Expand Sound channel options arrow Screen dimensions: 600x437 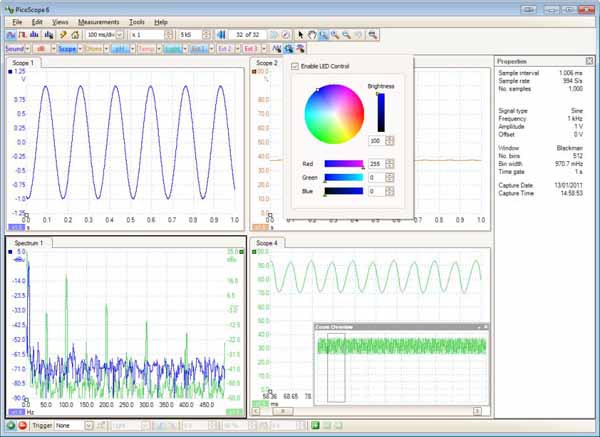27,49
